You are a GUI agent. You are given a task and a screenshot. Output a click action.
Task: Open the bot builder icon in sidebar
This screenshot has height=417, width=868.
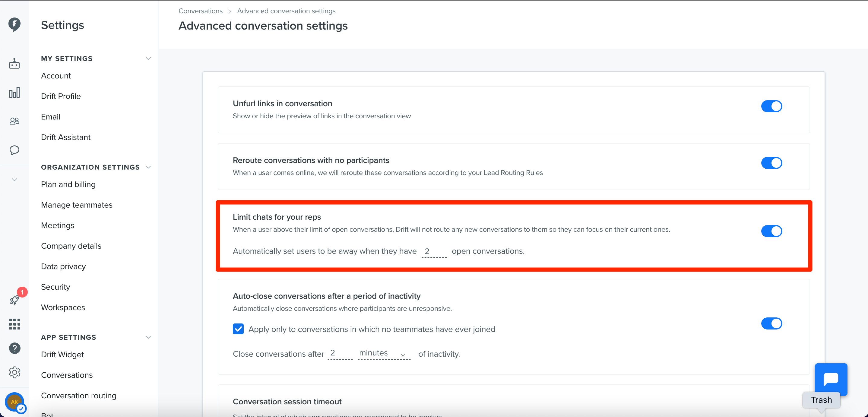pyautogui.click(x=14, y=63)
